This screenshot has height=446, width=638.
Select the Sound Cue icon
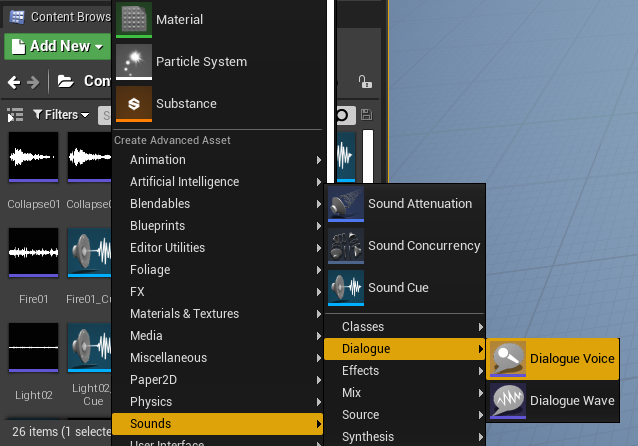346,288
